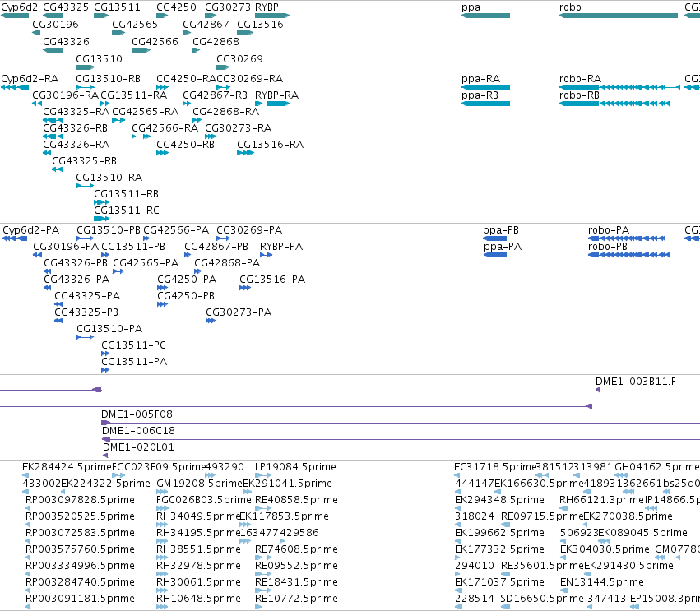Click the EK284424.5prime EST label

click(x=67, y=467)
